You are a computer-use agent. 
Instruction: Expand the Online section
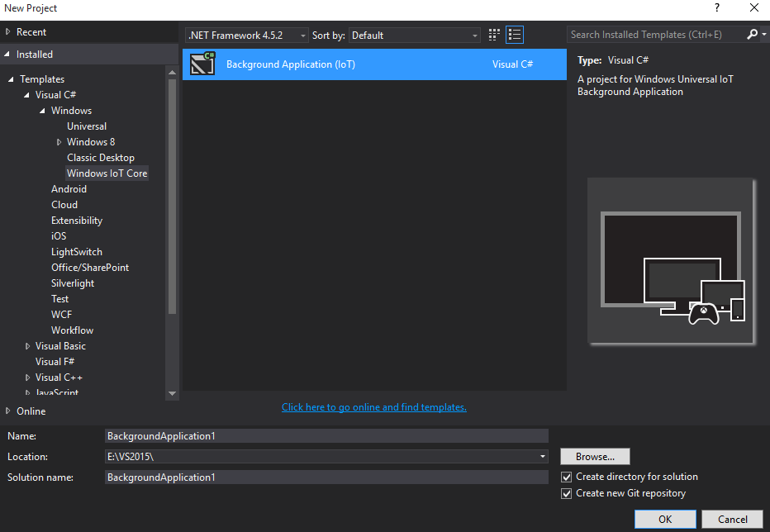pos(8,411)
